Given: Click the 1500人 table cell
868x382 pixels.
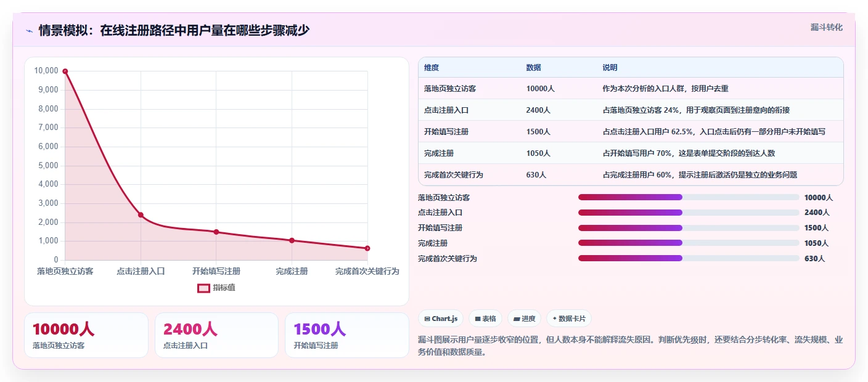Looking at the screenshot, I should [x=538, y=132].
